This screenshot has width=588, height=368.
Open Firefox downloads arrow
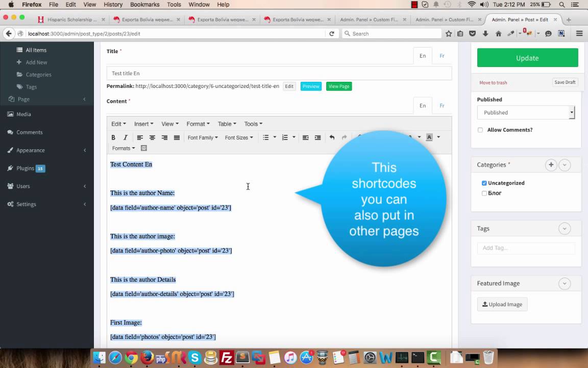[485, 33]
